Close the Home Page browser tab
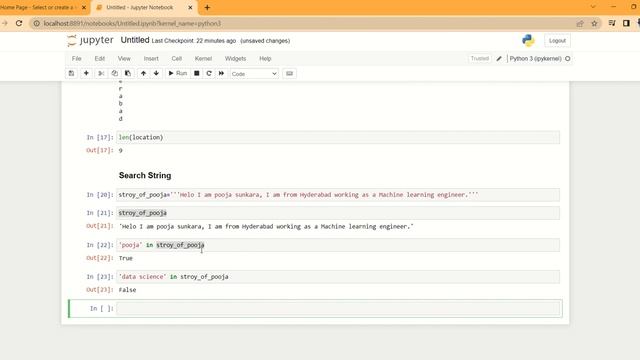Screen dimensions: 640x360 point(84,7)
